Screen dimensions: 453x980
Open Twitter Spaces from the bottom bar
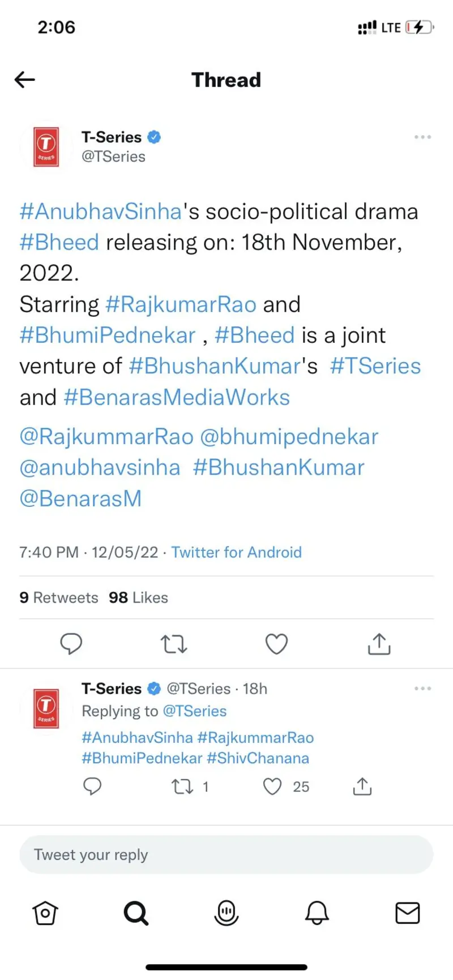[x=226, y=913]
